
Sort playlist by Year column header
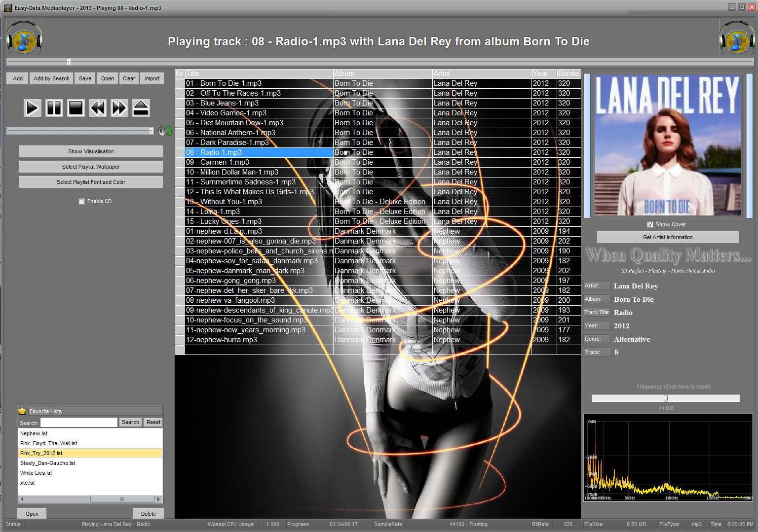[544, 73]
